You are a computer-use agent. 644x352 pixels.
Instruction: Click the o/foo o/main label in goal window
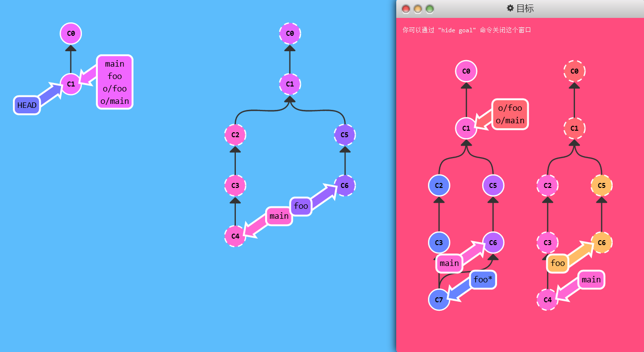click(x=510, y=114)
